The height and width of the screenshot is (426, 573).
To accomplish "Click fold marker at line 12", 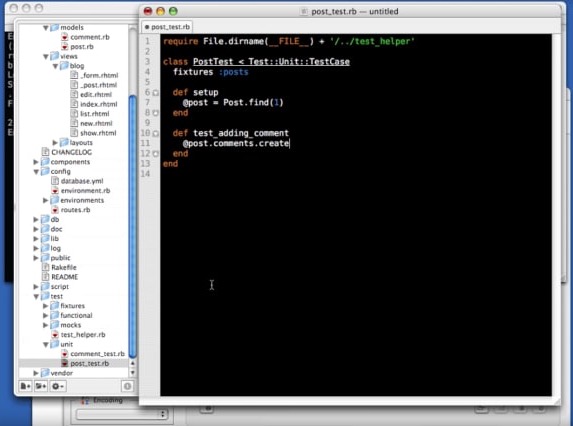I will 156,154.
